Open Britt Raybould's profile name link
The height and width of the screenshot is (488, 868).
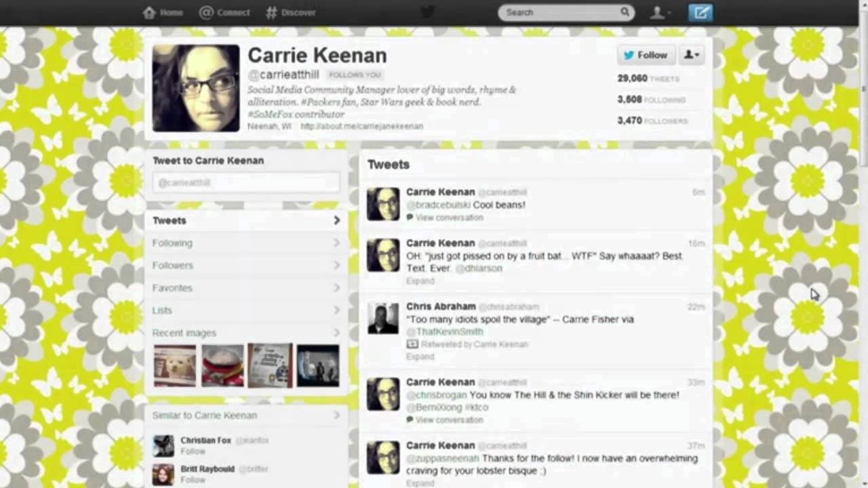click(x=207, y=469)
